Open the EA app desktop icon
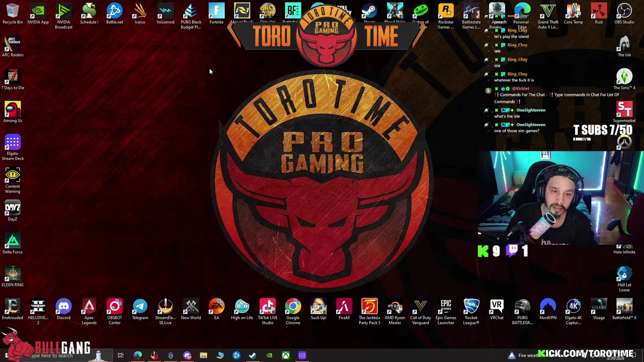 (216, 309)
